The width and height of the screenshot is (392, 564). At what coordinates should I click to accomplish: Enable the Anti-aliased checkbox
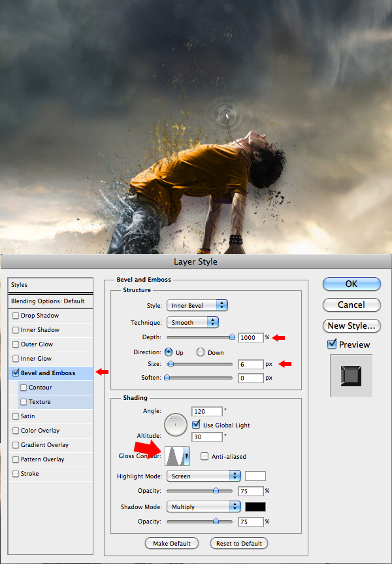point(204,456)
